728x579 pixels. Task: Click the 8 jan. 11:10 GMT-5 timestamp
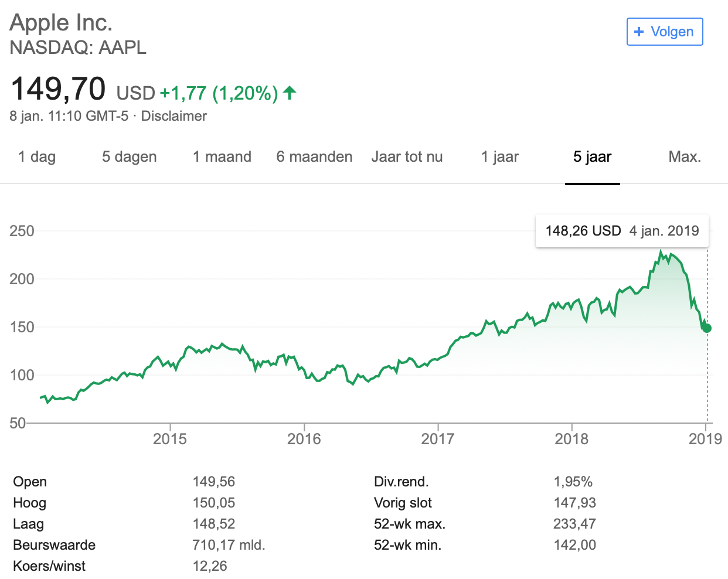(69, 116)
